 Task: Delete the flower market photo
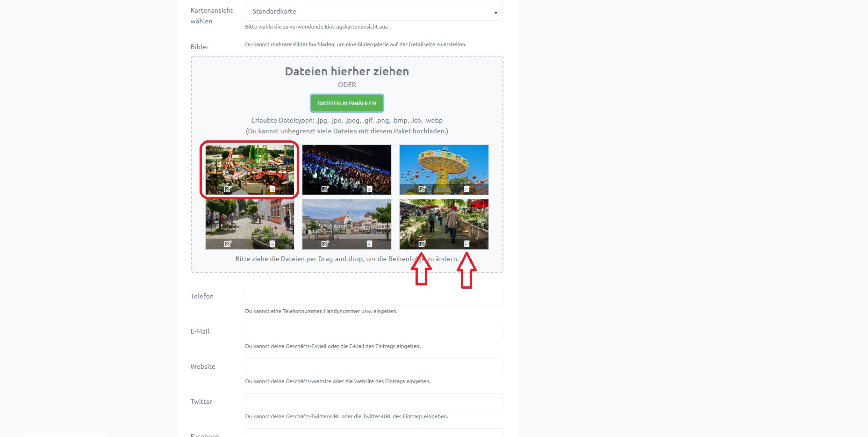(466, 244)
